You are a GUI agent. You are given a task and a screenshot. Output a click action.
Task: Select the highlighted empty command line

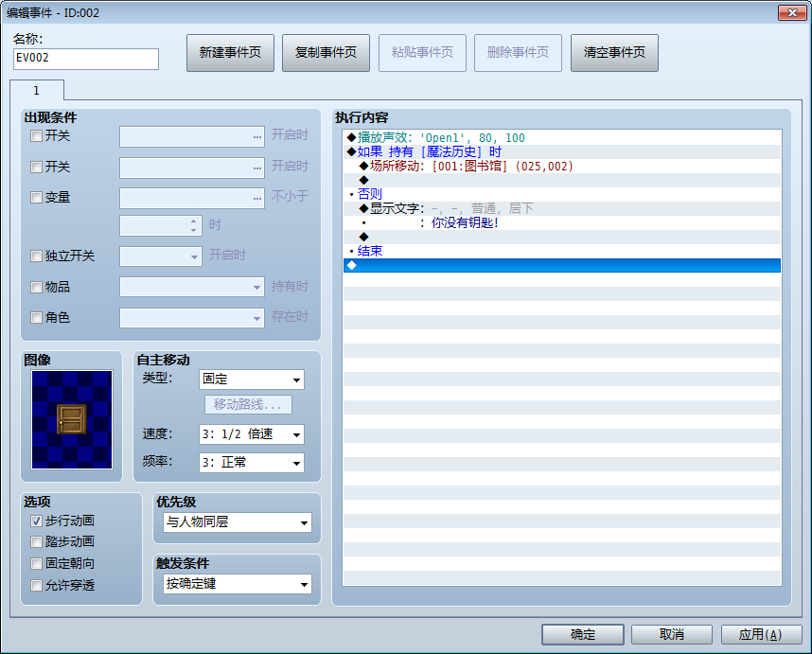(562, 266)
